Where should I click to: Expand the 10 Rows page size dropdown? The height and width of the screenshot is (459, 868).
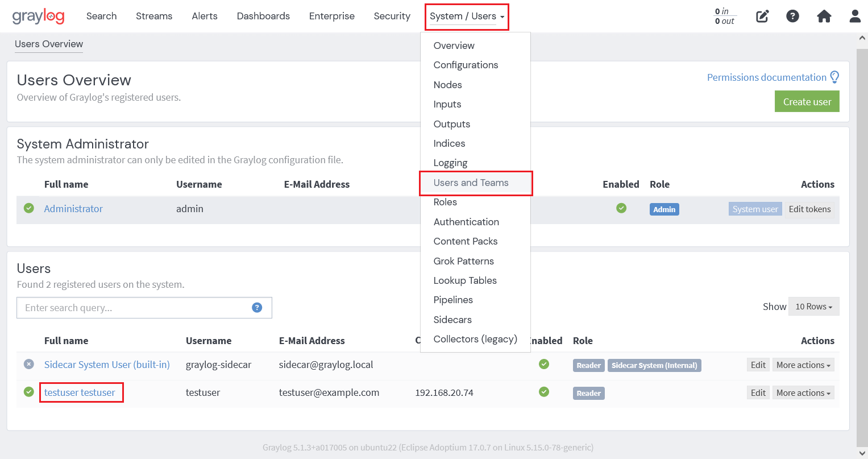[x=813, y=307]
